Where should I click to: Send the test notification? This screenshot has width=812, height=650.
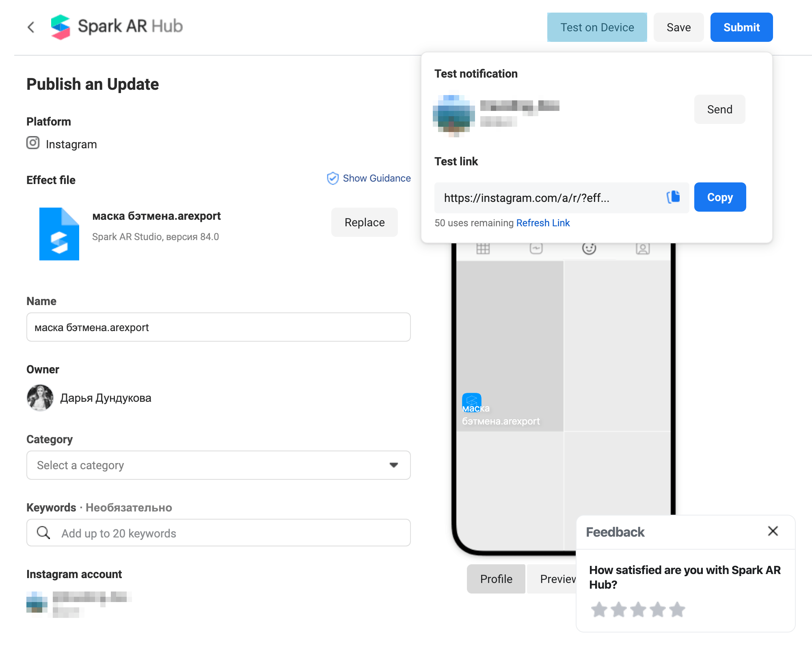720,109
